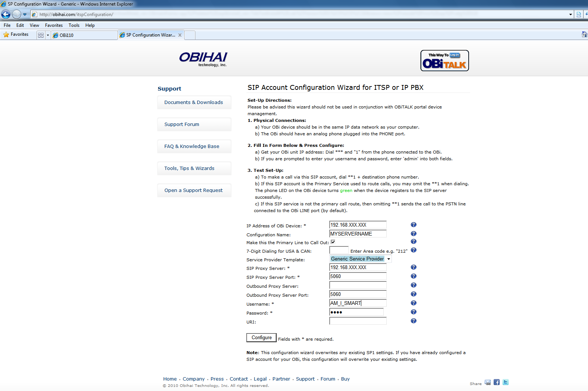Open the recent pages dropdown beside Forward

[25, 15]
